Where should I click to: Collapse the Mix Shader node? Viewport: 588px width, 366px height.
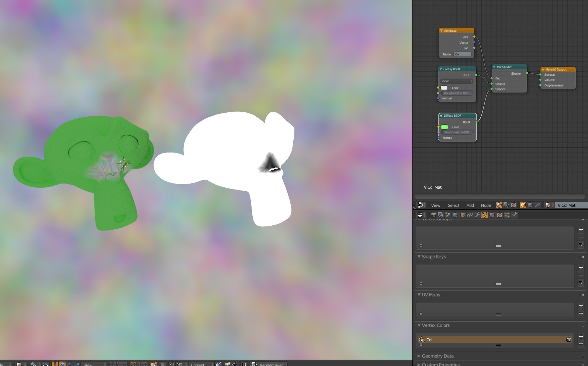494,67
